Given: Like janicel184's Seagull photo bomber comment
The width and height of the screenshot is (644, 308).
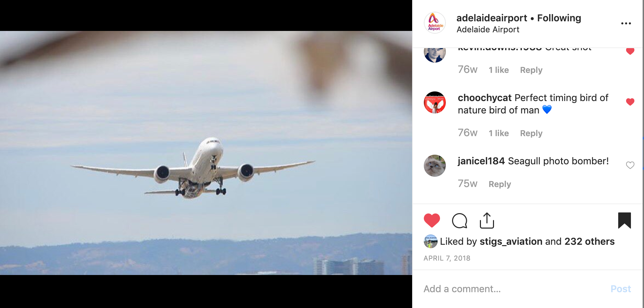Looking at the screenshot, I should [x=630, y=165].
